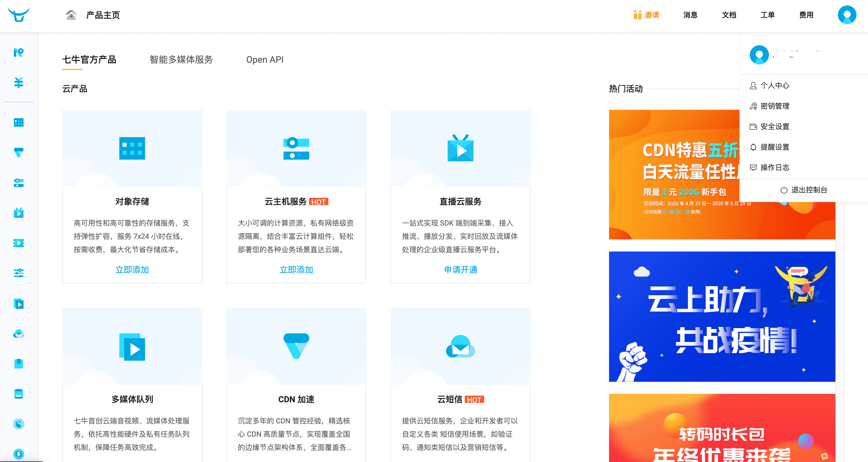Open cloud SMS envelope icon in sidebar

click(x=18, y=334)
